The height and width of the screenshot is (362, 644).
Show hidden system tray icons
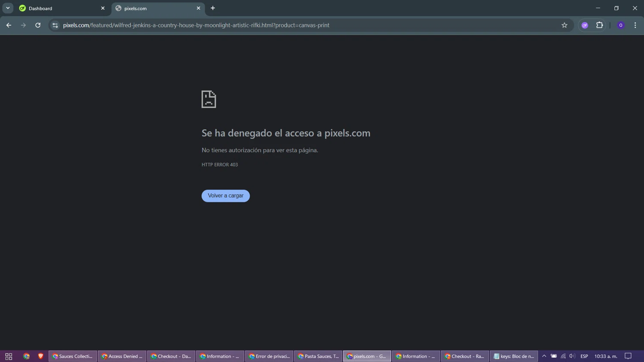[544, 356]
